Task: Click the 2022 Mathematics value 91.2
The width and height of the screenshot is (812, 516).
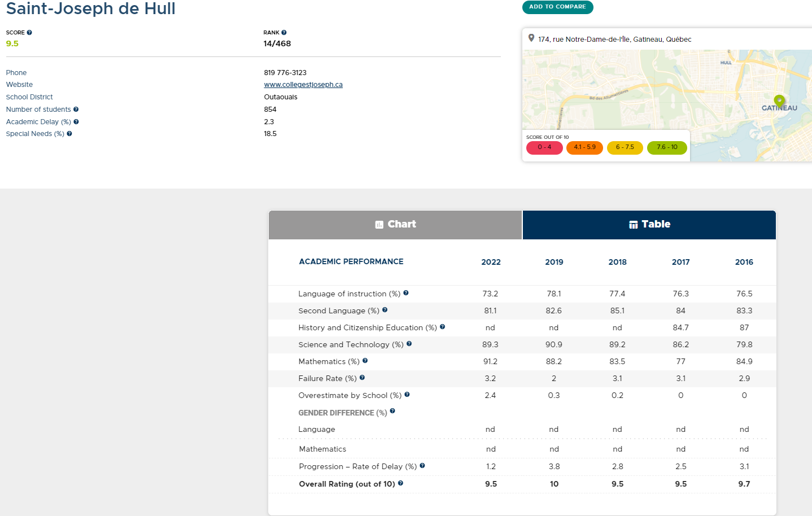Action: pos(490,361)
